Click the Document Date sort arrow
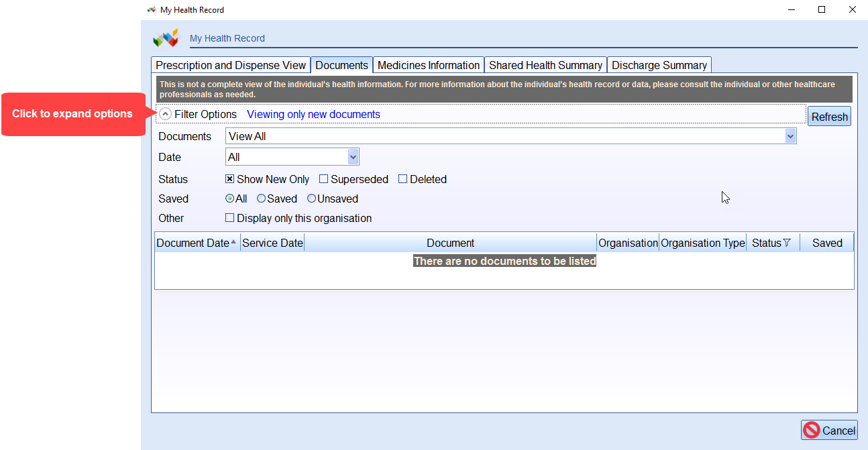The width and height of the screenshot is (868, 450). (233, 243)
